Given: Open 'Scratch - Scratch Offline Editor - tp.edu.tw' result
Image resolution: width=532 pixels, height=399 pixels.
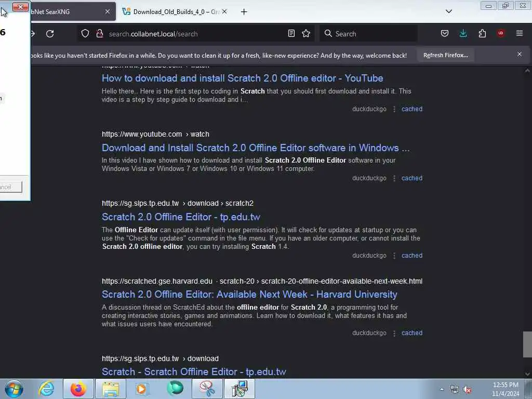Looking at the screenshot, I should [194, 371].
